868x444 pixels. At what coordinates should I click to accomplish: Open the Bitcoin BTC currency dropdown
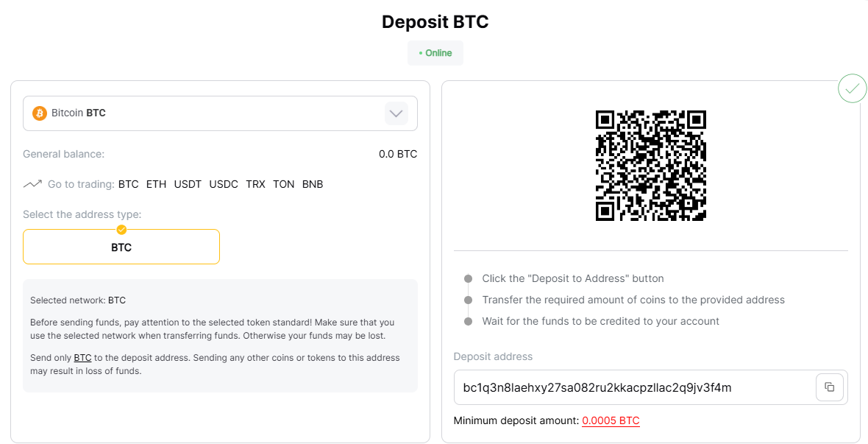tap(220, 113)
